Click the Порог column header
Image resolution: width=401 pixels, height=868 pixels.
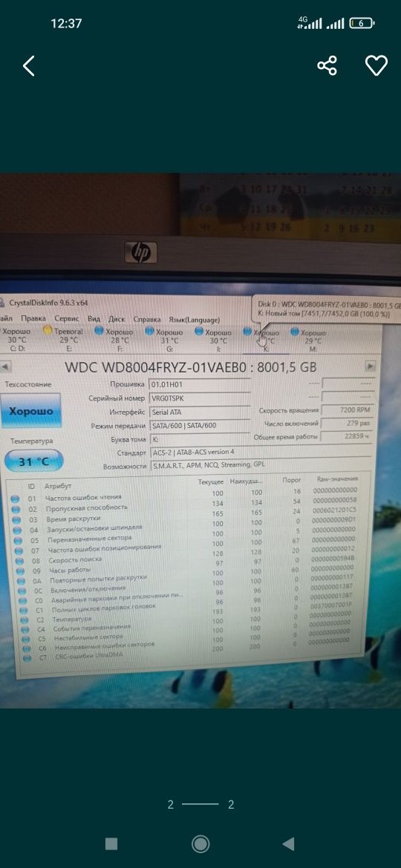(x=291, y=480)
